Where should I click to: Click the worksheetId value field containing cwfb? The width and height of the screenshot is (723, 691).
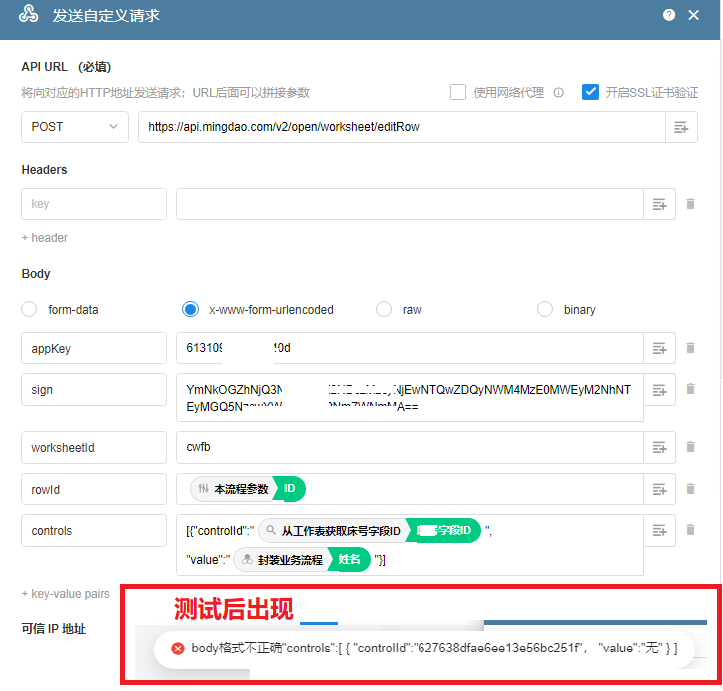408,447
